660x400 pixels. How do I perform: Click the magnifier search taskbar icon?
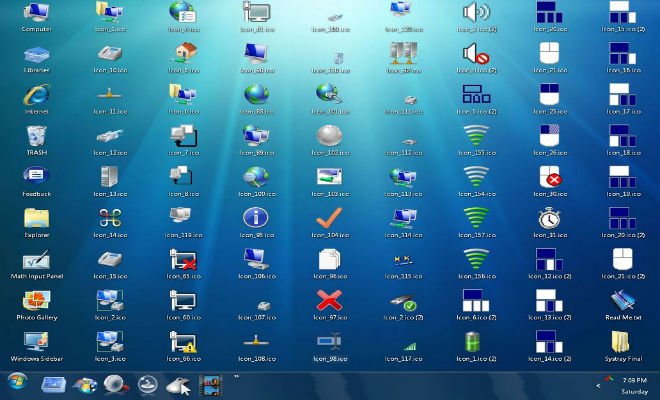pyautogui.click(x=115, y=385)
